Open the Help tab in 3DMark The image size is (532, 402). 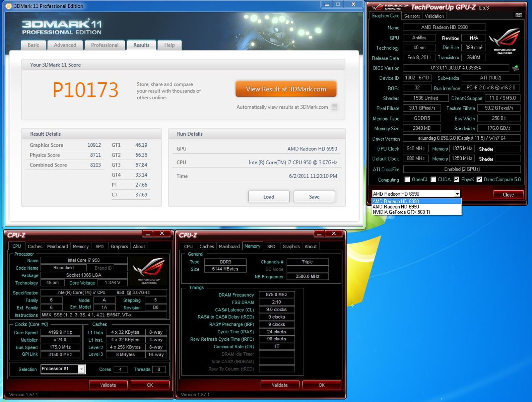(170, 45)
